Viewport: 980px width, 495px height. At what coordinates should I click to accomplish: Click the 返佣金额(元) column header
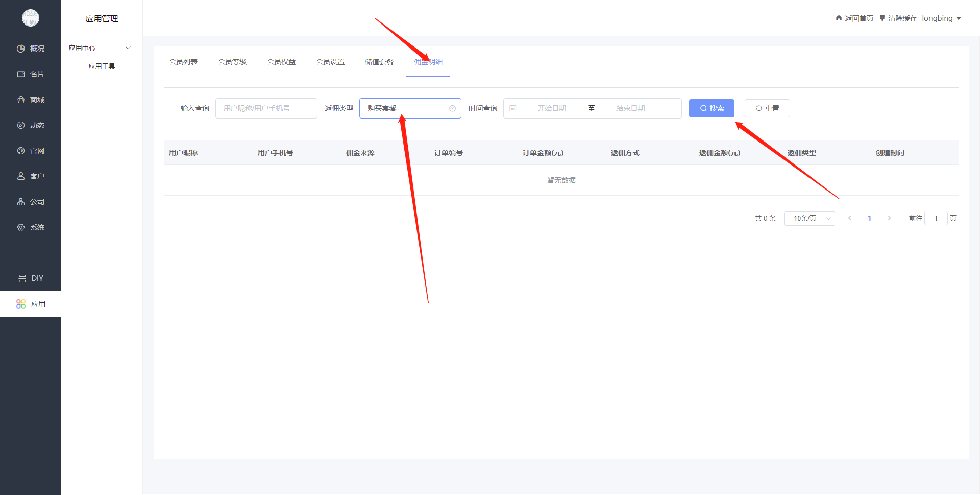tap(720, 153)
